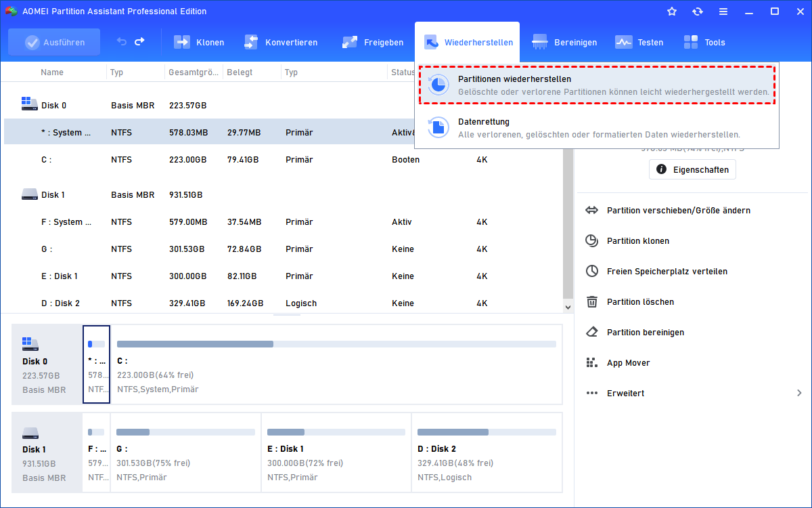Select Disk 1 block in disk map
The height and width of the screenshot is (508, 812).
click(47, 452)
